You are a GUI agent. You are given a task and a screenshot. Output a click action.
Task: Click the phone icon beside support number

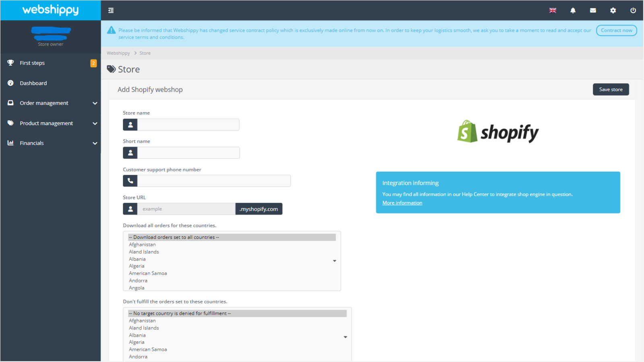130,181
